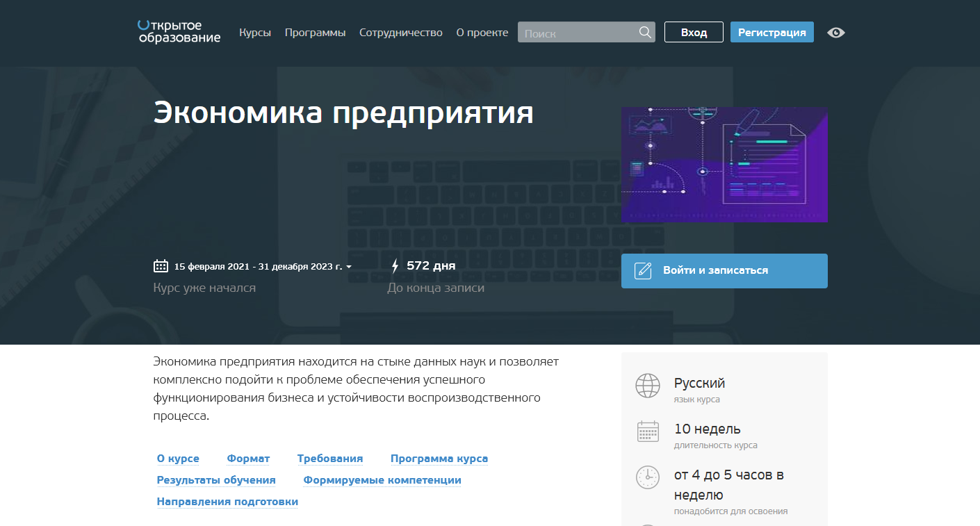Collapse the February 2021 dates expander
The width and height of the screenshot is (980, 526).
point(349,266)
